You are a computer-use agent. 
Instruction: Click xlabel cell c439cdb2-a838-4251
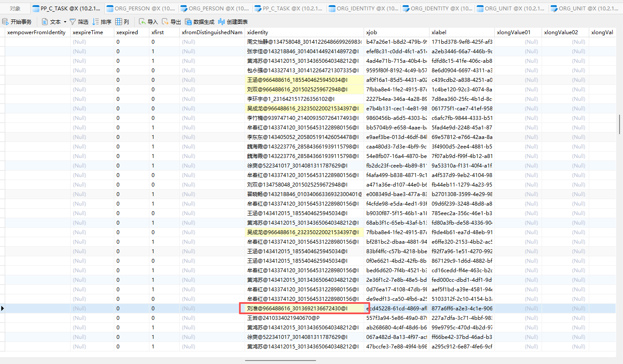tap(462, 80)
